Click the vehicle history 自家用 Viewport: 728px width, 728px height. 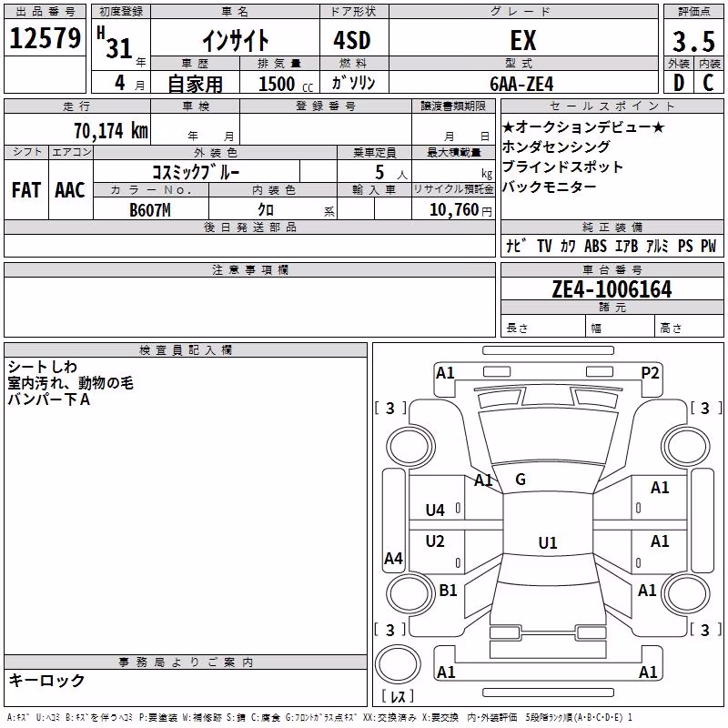(195, 84)
